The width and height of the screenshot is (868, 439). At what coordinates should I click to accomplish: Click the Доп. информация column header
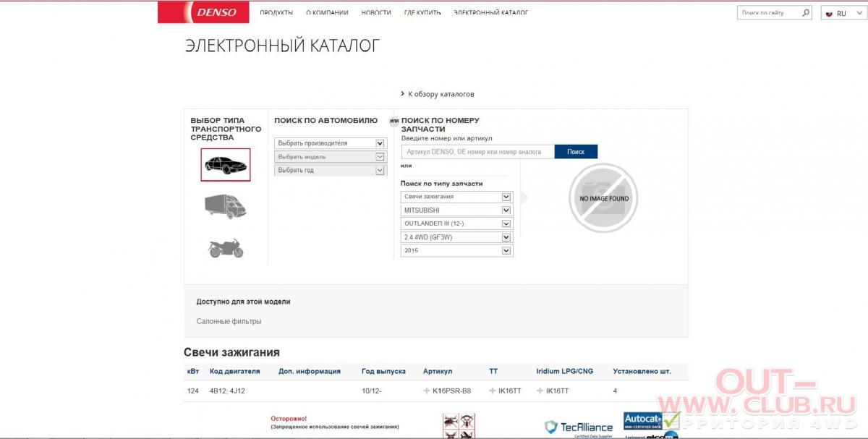(310, 371)
